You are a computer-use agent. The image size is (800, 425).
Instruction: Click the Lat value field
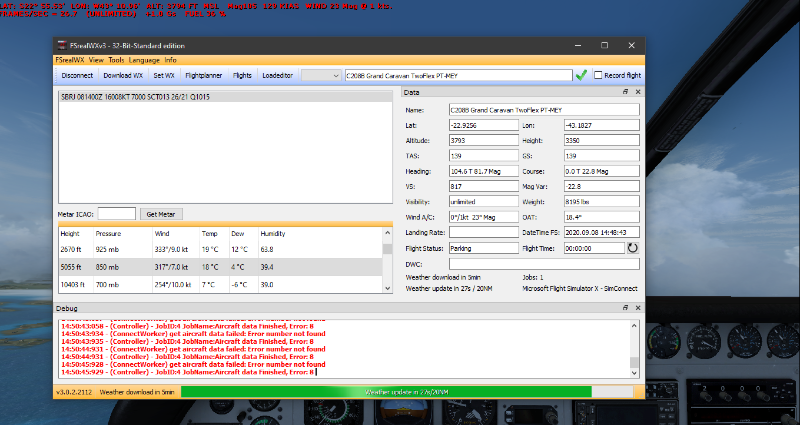point(484,125)
